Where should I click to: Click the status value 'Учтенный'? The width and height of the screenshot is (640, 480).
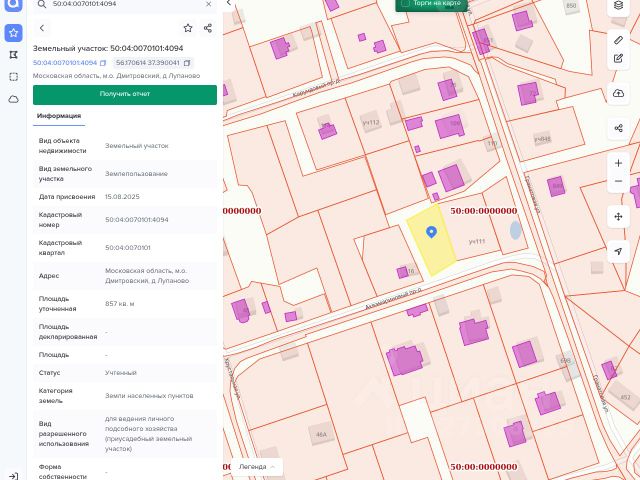coord(120,373)
